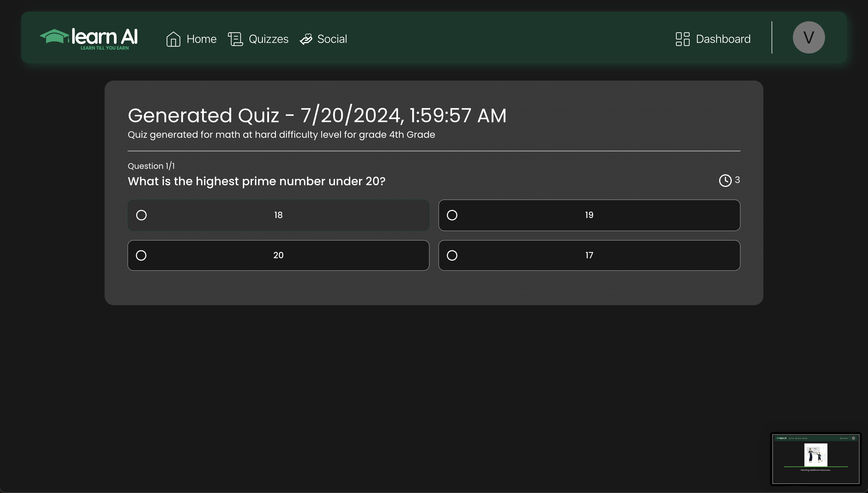Select radio button for answer 19
The image size is (868, 493).
pos(452,215)
